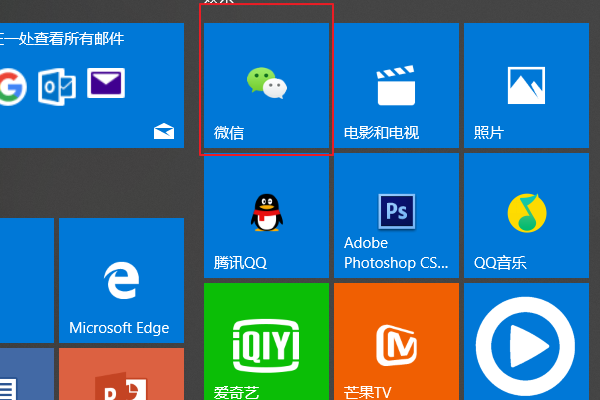Launch the 电影和电视 Movies & TV tile

[x=396, y=85]
